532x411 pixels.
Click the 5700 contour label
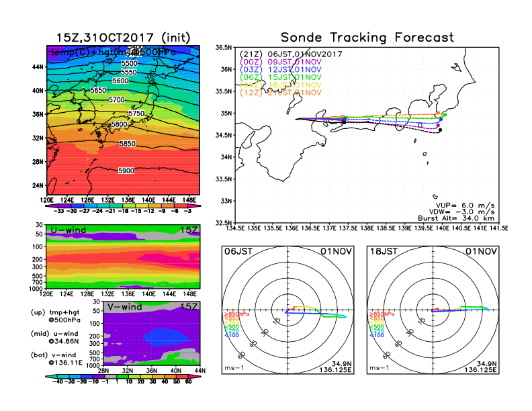pos(116,99)
